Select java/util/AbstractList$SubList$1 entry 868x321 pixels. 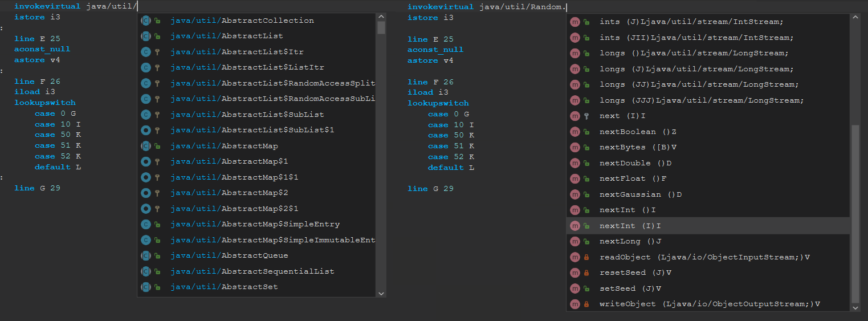click(x=256, y=130)
